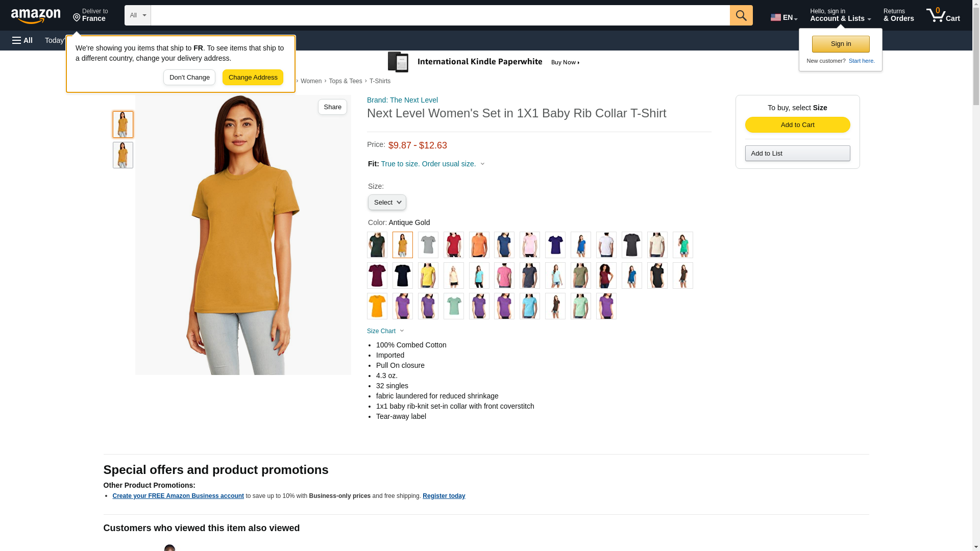
Task: Click the Change Address button
Action: (x=253, y=78)
